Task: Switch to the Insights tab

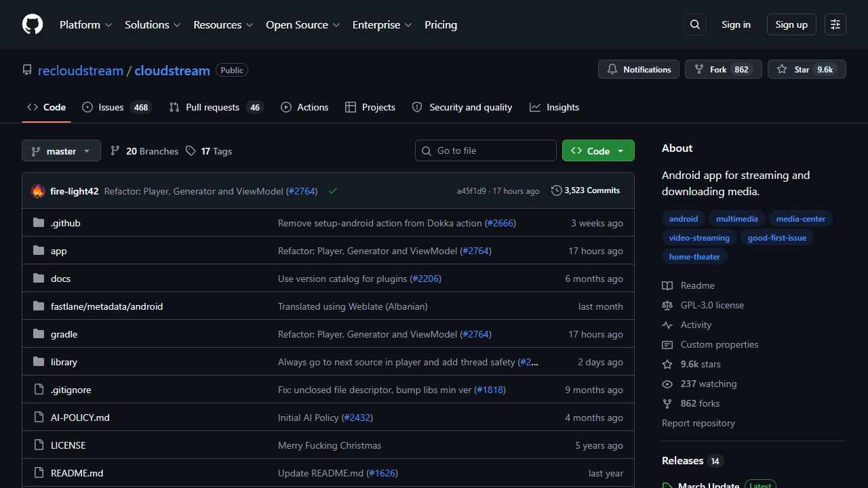Action: [554, 107]
